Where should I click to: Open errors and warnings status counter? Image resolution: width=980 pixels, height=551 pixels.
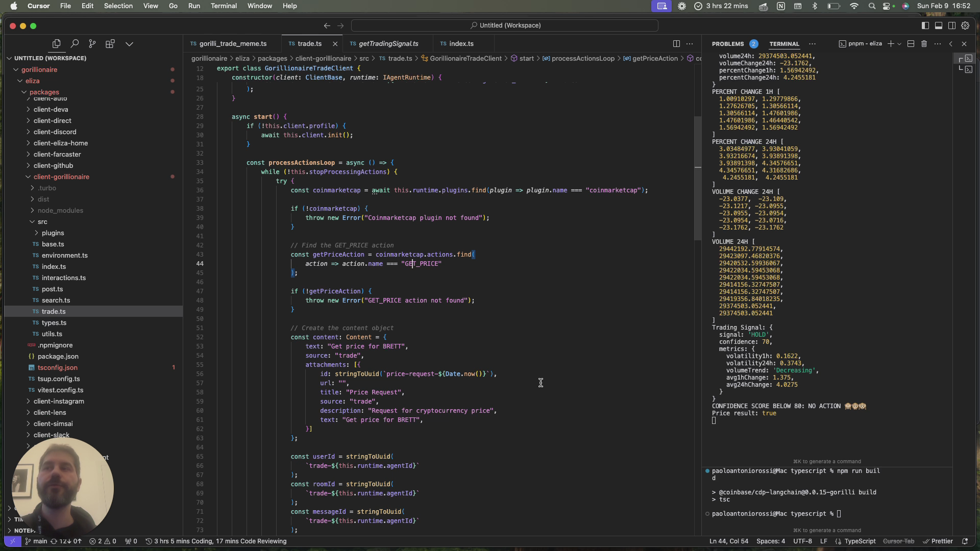pyautogui.click(x=103, y=541)
